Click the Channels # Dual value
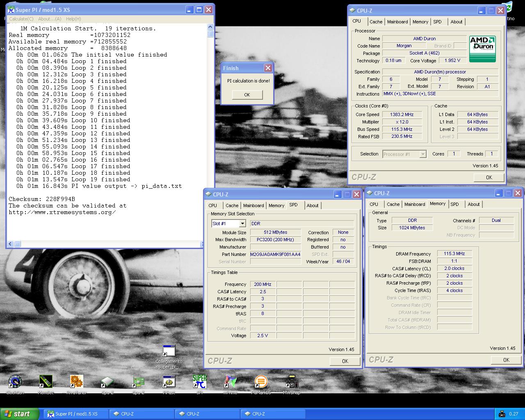The width and height of the screenshot is (525, 420). pos(496,220)
